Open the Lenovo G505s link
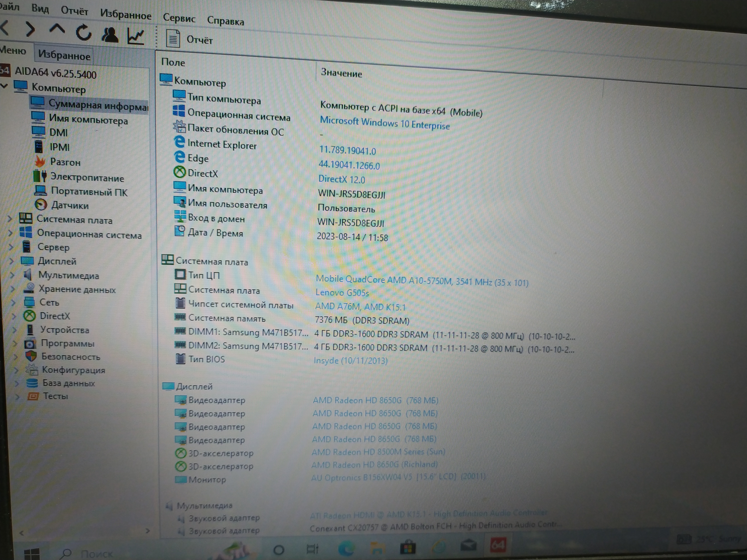 (342, 293)
